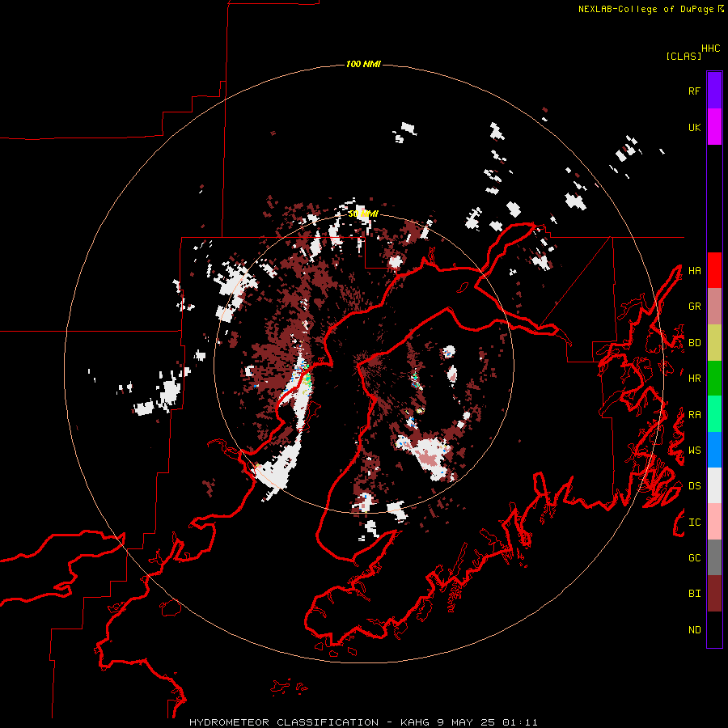The height and width of the screenshot is (728, 728).
Task: Click the ND black legend swatch
Action: point(714,629)
